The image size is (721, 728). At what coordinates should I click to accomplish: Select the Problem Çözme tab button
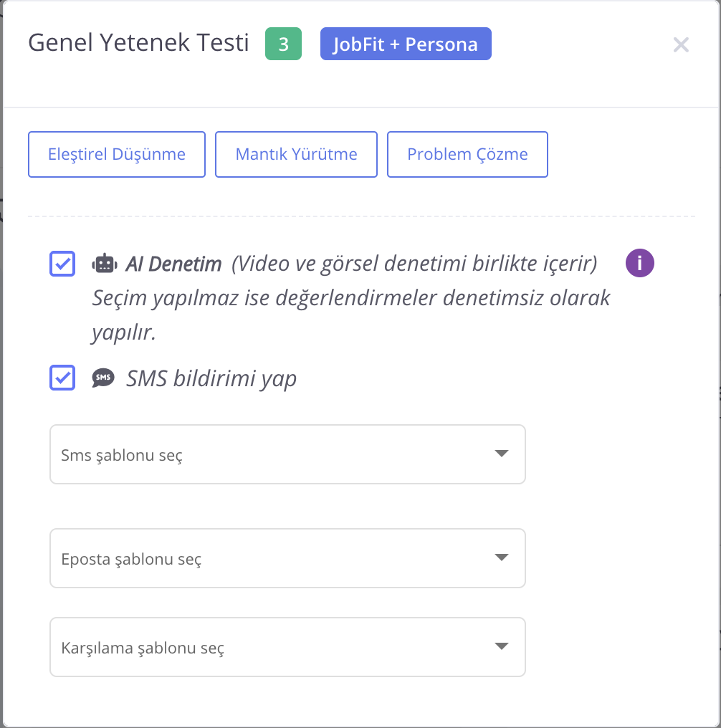click(x=467, y=154)
